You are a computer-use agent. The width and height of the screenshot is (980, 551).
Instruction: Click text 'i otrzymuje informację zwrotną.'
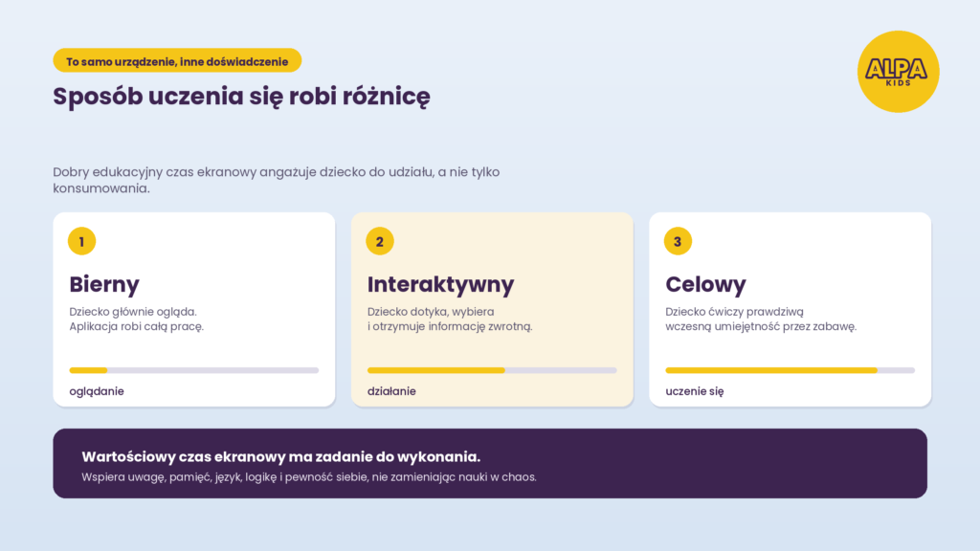[x=450, y=326]
